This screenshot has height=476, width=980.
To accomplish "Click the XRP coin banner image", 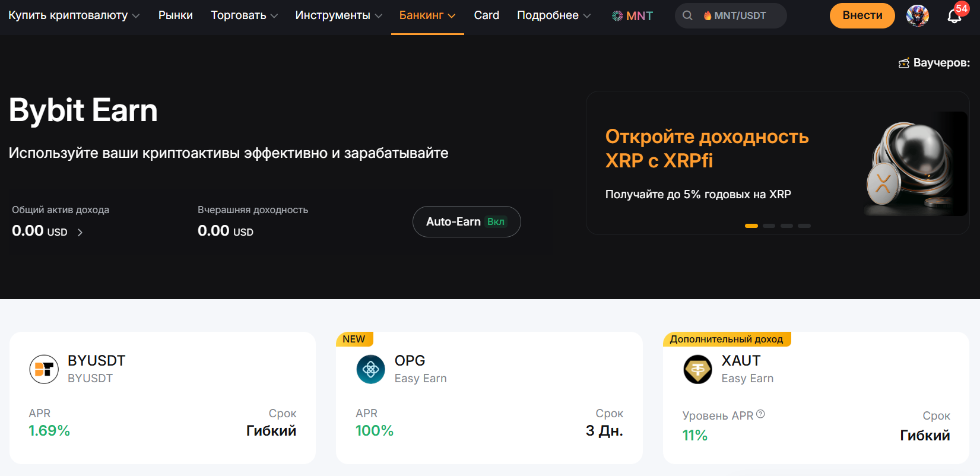I will pos(915,164).
